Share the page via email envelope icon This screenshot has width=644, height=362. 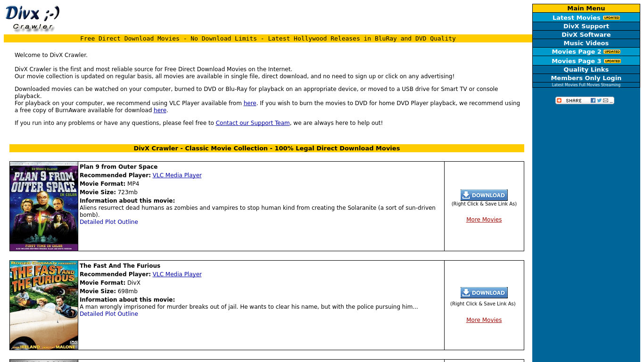(605, 100)
